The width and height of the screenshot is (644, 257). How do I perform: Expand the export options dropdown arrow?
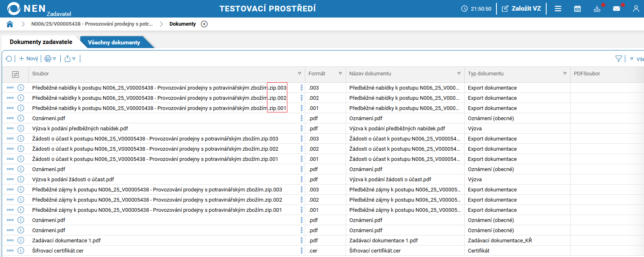click(x=74, y=59)
